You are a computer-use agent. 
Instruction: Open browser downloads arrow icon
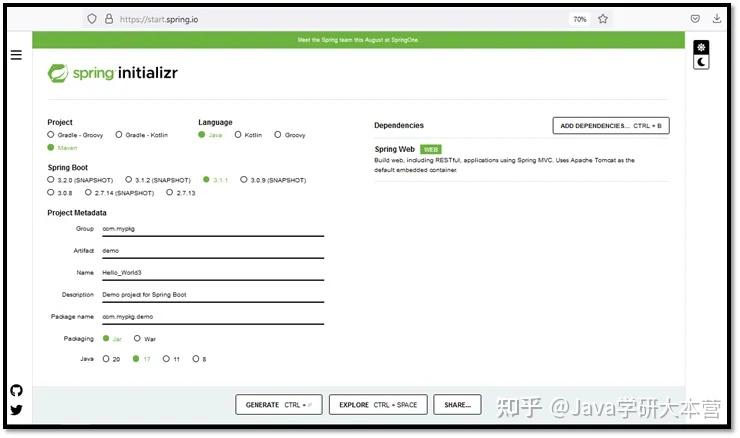[716, 18]
